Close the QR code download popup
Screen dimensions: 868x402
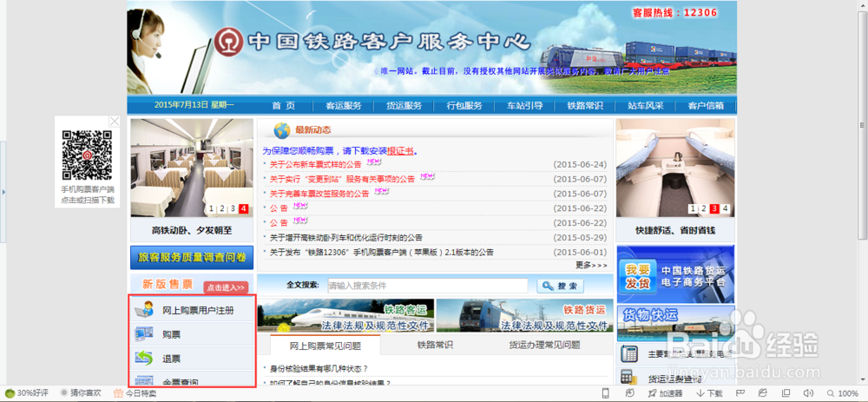(x=114, y=122)
